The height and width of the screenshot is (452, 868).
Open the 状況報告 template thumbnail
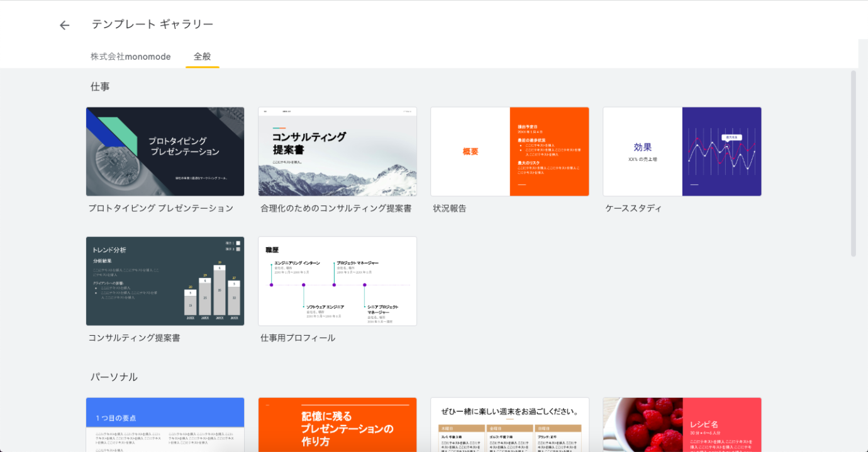coord(509,152)
